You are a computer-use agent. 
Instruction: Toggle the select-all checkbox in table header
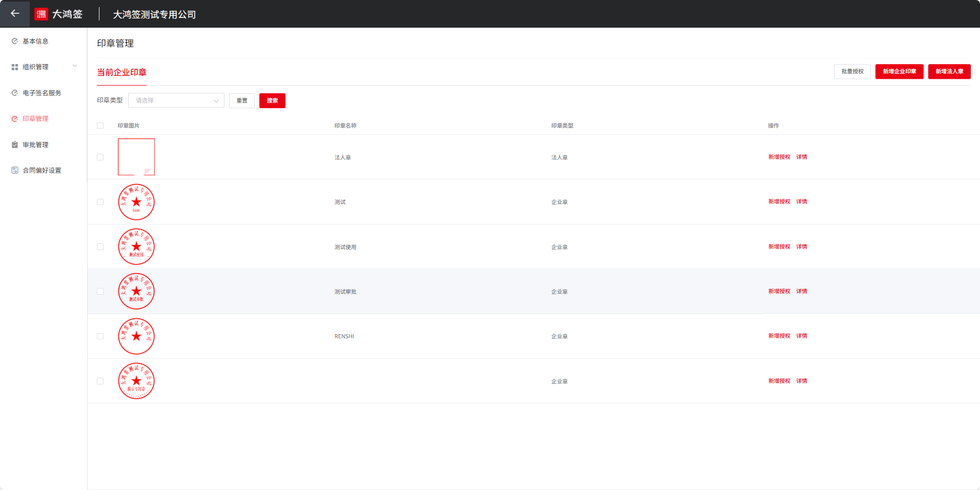tap(100, 126)
